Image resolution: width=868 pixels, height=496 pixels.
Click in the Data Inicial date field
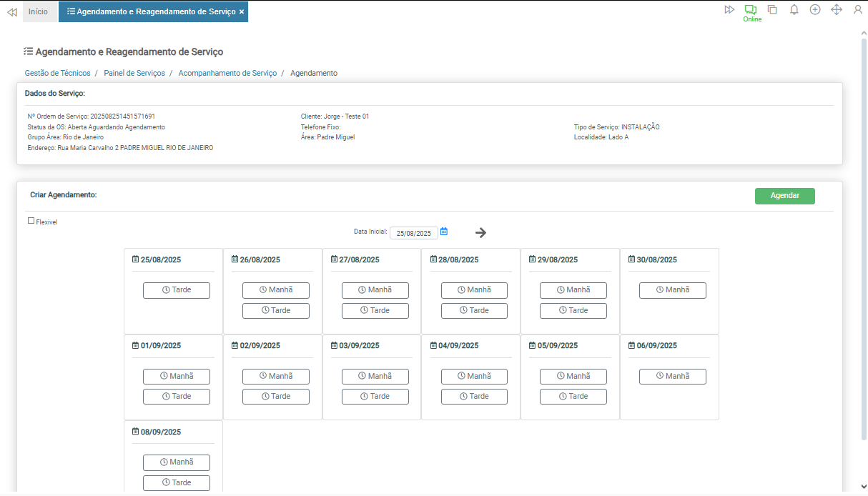[x=414, y=233]
